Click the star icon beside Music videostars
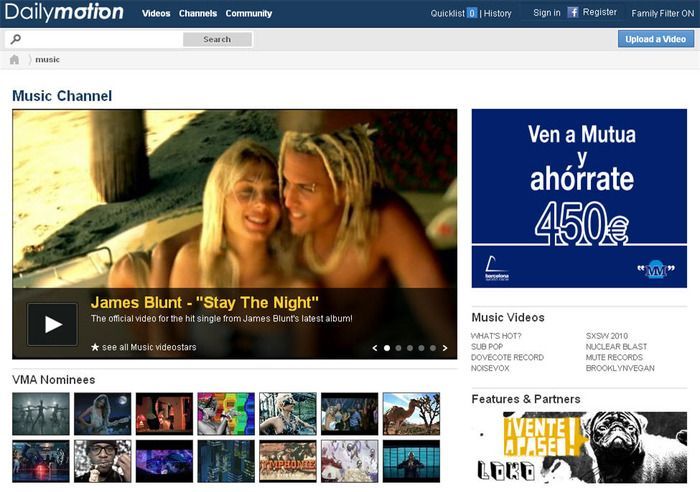This screenshot has width=700, height=492. [x=95, y=347]
